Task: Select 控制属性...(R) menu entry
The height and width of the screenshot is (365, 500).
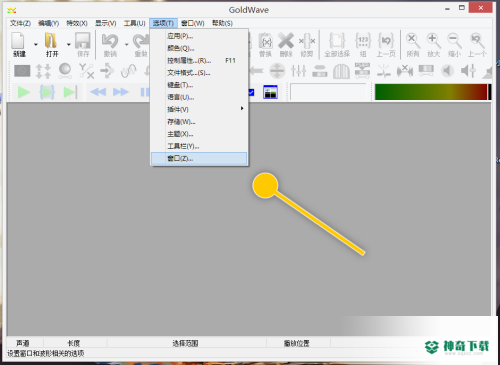Action: tap(199, 60)
